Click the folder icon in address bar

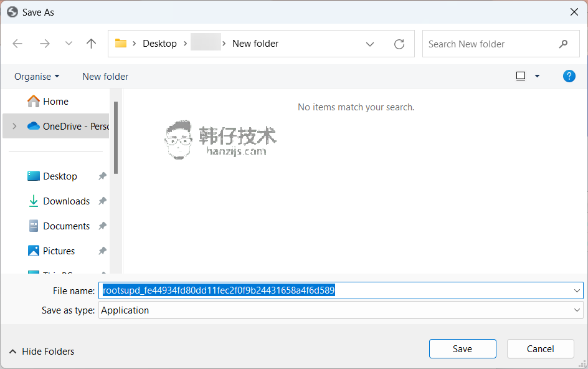coord(120,43)
